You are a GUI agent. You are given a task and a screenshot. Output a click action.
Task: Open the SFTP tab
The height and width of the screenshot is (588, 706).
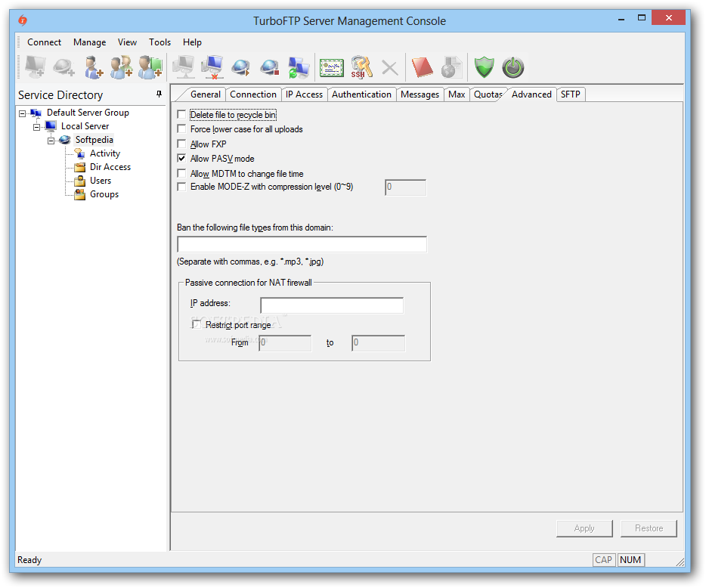tap(571, 94)
